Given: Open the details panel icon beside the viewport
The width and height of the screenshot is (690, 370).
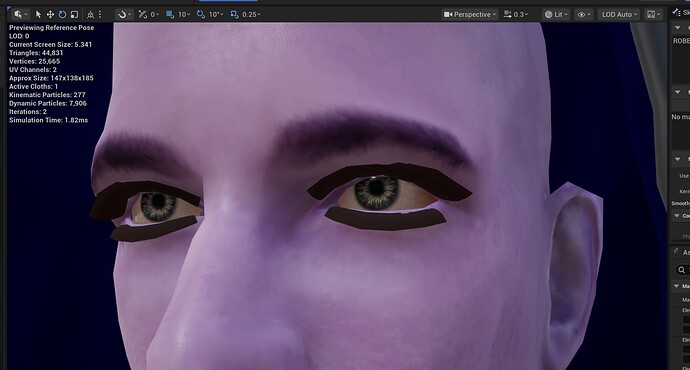Looking at the screenshot, I should pos(676,13).
